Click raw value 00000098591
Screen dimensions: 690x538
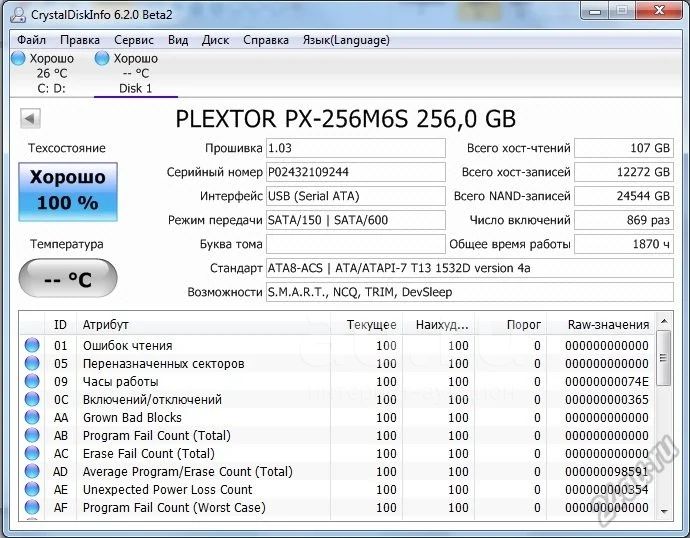(607, 472)
